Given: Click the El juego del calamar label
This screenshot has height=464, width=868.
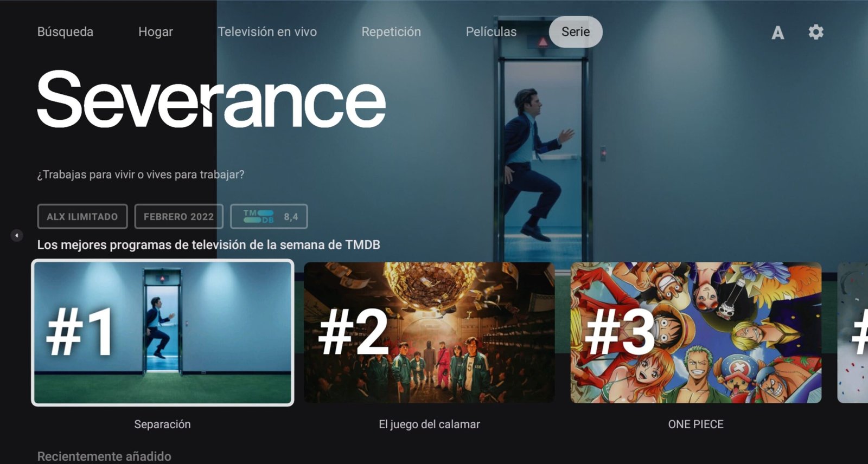Looking at the screenshot, I should (x=429, y=424).
